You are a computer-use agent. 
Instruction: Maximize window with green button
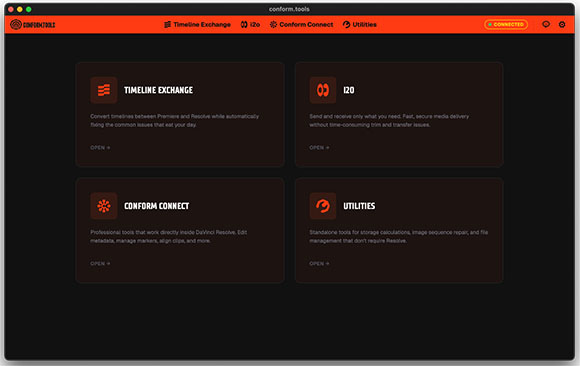(x=28, y=9)
